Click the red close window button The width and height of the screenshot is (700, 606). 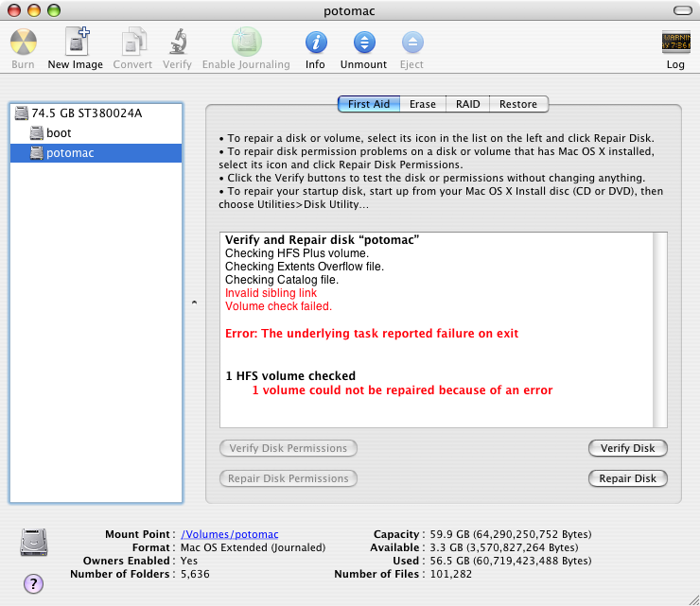tap(14, 10)
